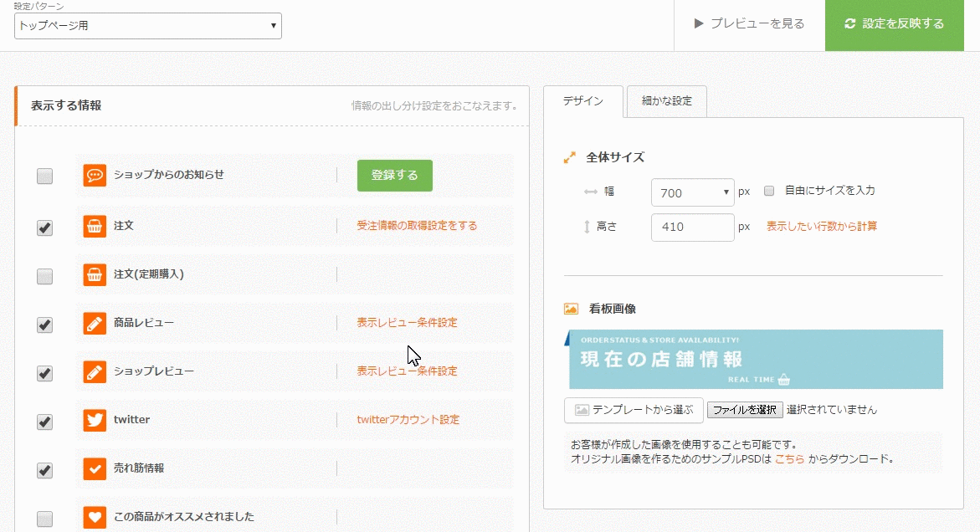Click the pencil icon beside 商品レビュー
The image size is (980, 532).
pos(95,323)
